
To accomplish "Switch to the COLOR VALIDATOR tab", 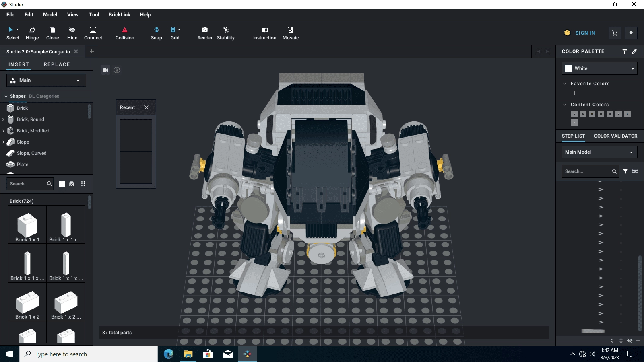I will [x=616, y=136].
